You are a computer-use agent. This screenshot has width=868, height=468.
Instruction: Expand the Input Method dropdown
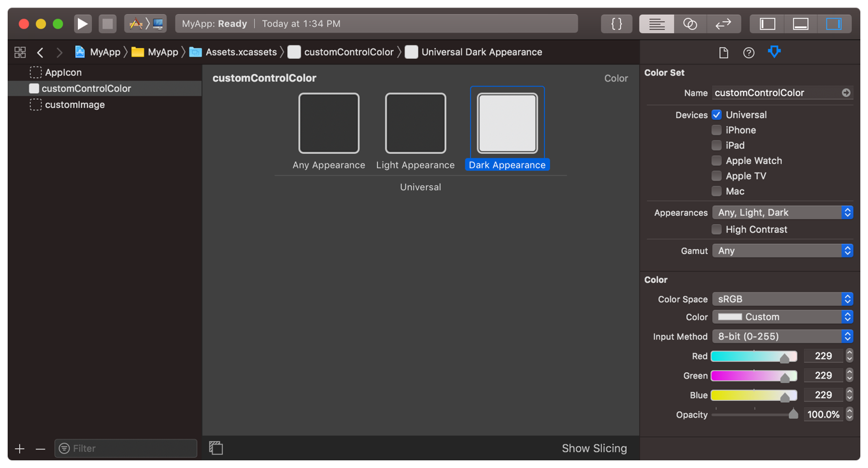pyautogui.click(x=782, y=336)
